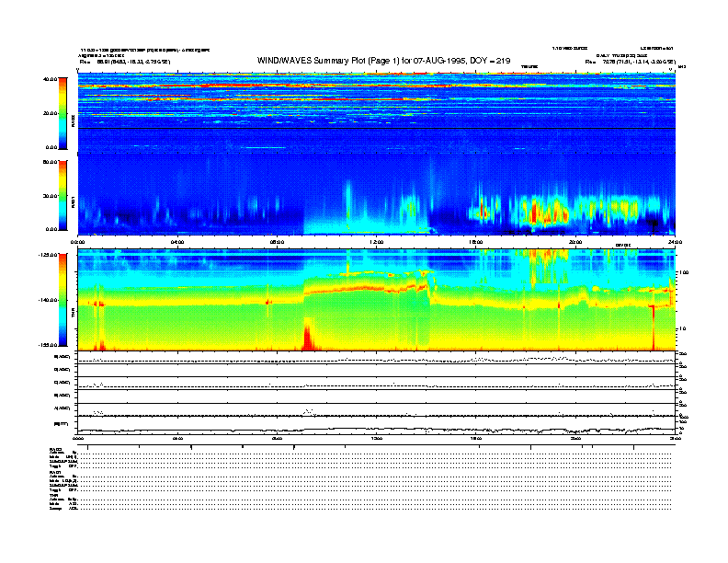Click the 12:00 tick label under RAD1 panel
The height and width of the screenshot is (563, 728).
(377, 242)
